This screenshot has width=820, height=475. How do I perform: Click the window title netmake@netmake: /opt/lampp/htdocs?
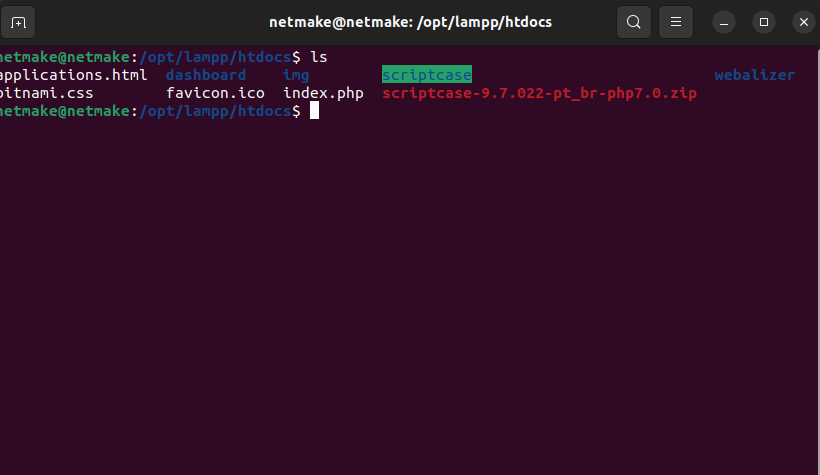coord(411,22)
